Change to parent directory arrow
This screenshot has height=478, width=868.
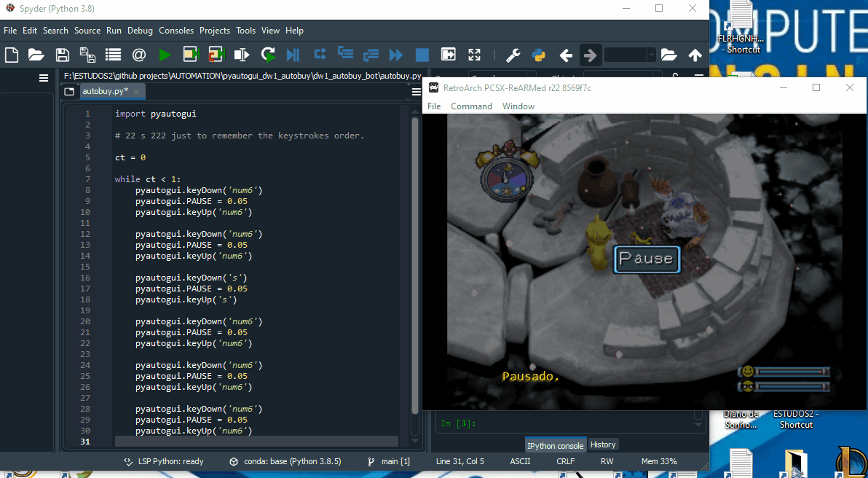695,55
